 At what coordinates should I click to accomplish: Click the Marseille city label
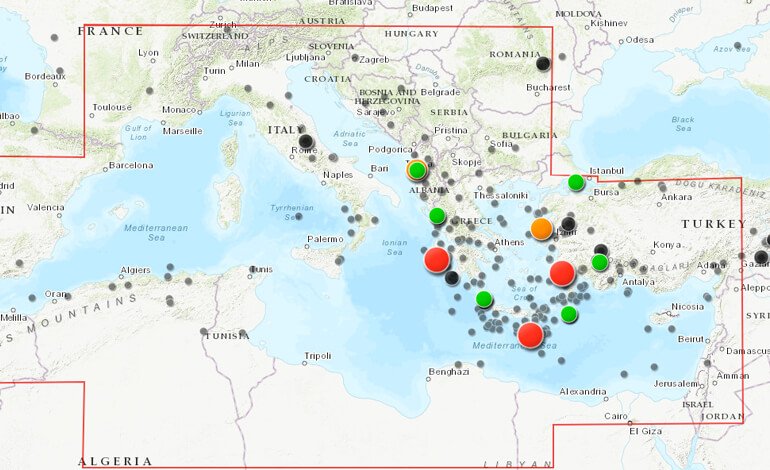pyautogui.click(x=182, y=131)
